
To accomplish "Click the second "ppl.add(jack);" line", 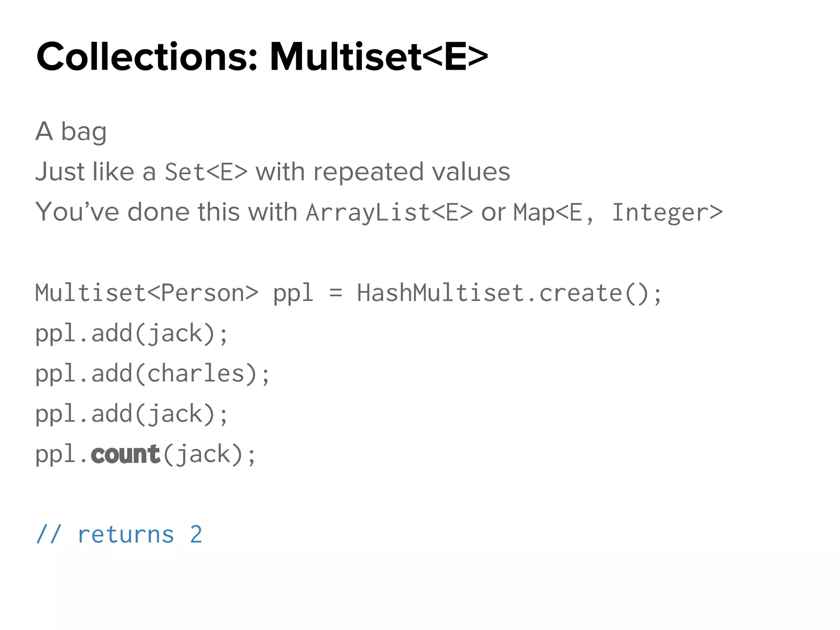I will coord(131,414).
